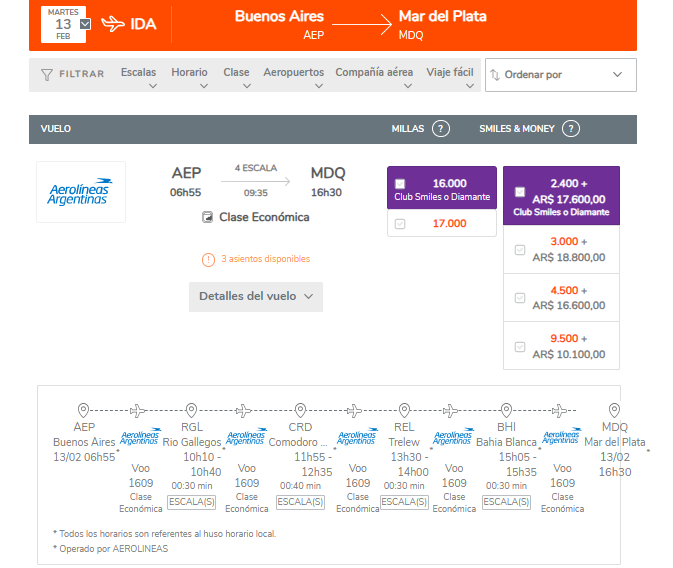Screen dimensions: 673x568
Task: Select the 2.400 + AR$ 17.600,00 checkbox
Action: coord(520,192)
